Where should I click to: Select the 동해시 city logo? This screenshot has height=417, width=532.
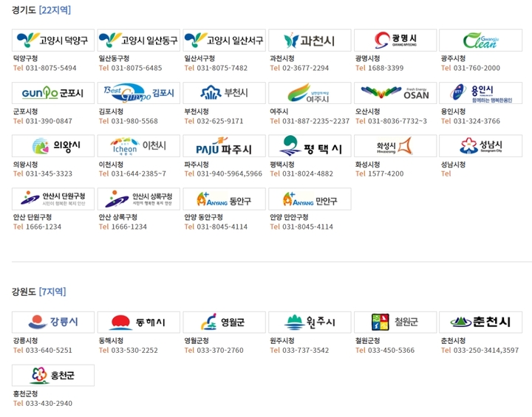139,323
